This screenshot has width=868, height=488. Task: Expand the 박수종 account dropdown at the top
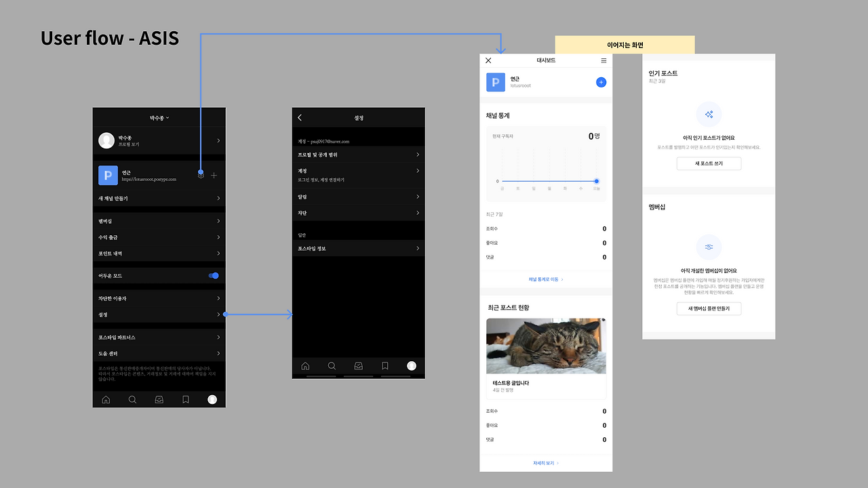point(159,118)
